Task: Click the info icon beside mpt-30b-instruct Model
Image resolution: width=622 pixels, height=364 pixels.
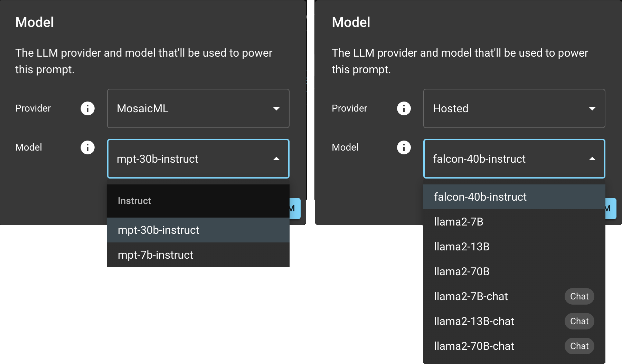Action: click(87, 147)
